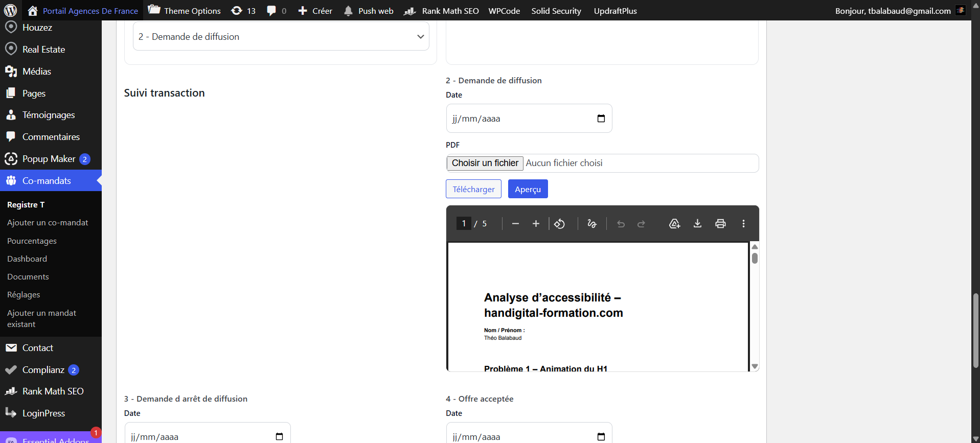The height and width of the screenshot is (443, 980).
Task: Click Ajouter un mandat existant
Action: (x=41, y=318)
